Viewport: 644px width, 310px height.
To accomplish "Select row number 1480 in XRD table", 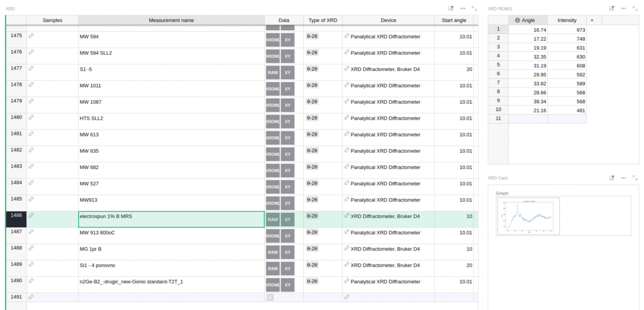I will coord(16,117).
